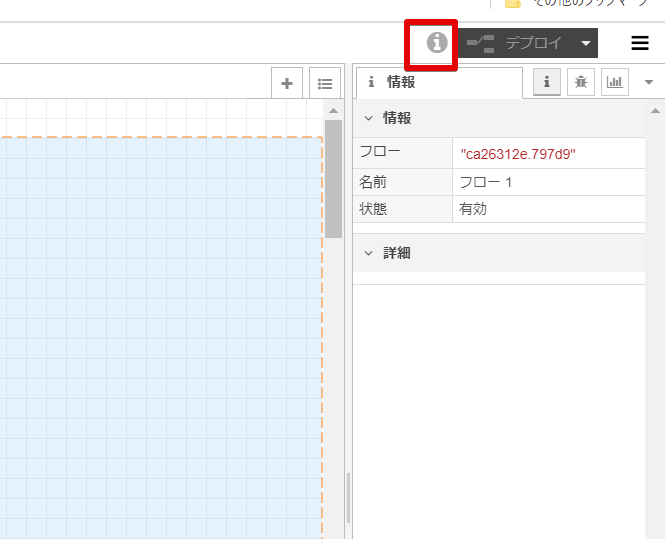Click the info icon in the header
This screenshot has width=665, height=539.
435,43
